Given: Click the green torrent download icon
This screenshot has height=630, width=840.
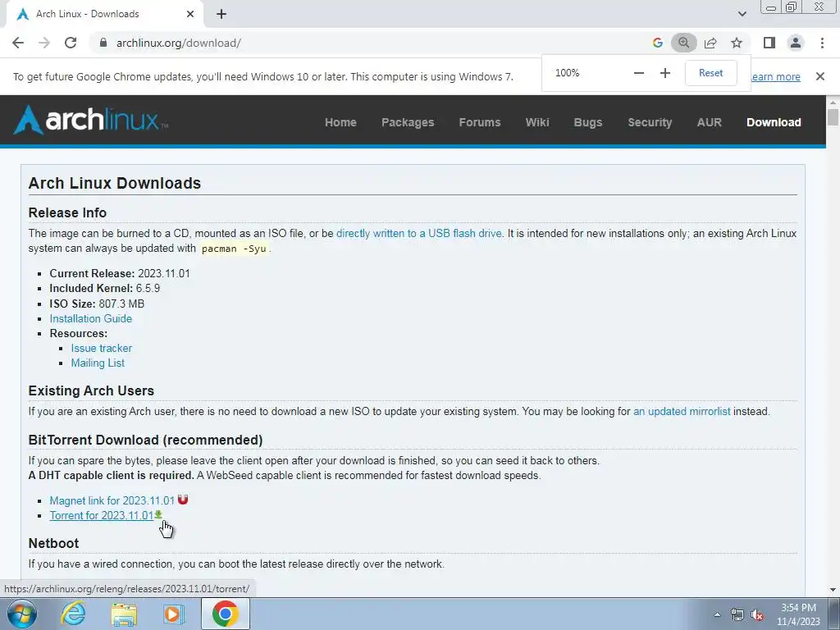Looking at the screenshot, I should [158, 514].
